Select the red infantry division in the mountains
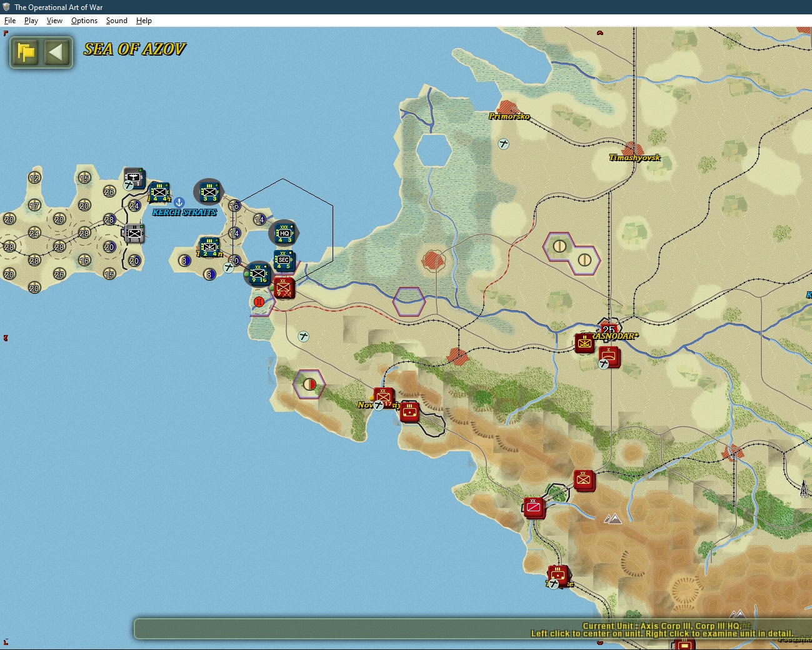The image size is (812, 650). point(584,480)
